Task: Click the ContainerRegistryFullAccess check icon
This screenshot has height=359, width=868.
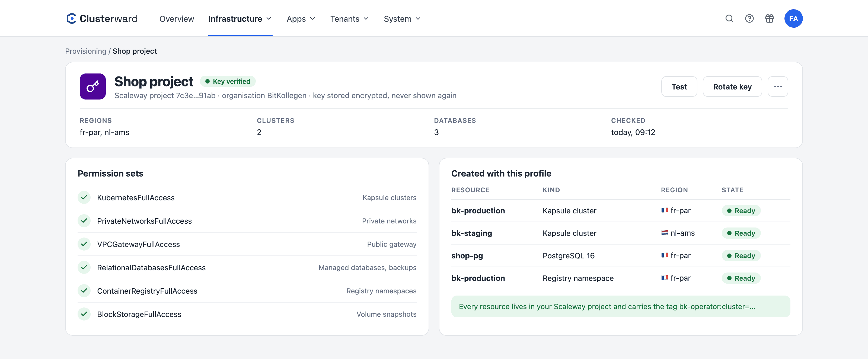Action: [x=84, y=291]
